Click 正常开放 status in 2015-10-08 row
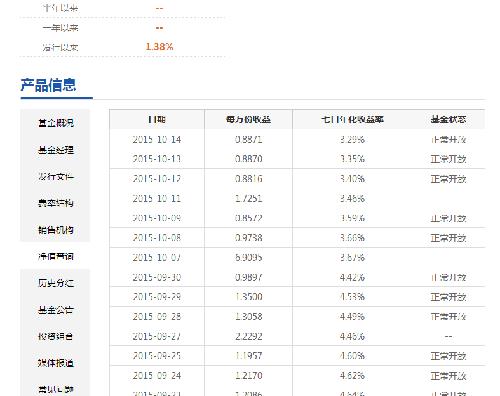500x396 pixels. pos(448,238)
